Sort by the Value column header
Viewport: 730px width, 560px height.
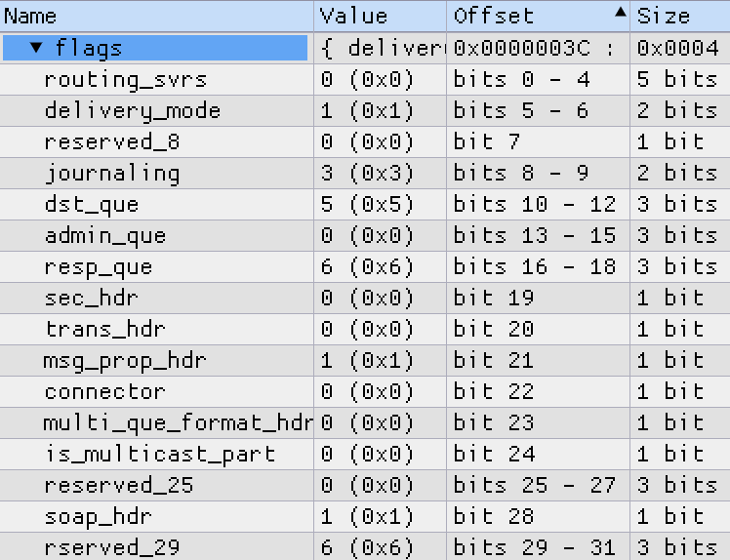point(380,16)
